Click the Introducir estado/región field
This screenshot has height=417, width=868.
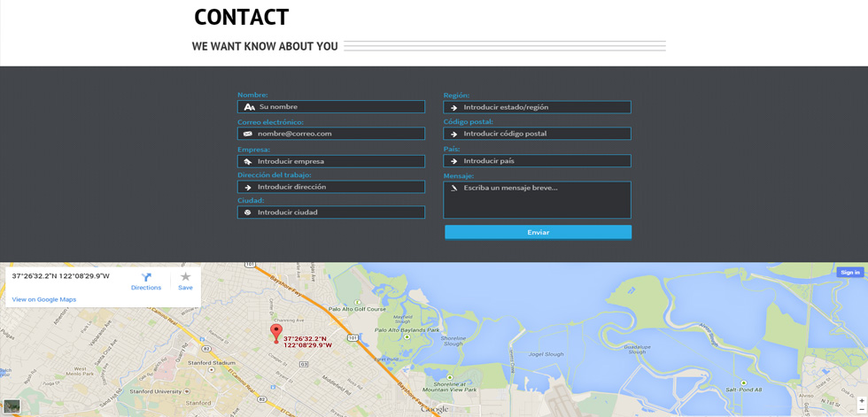click(x=537, y=107)
